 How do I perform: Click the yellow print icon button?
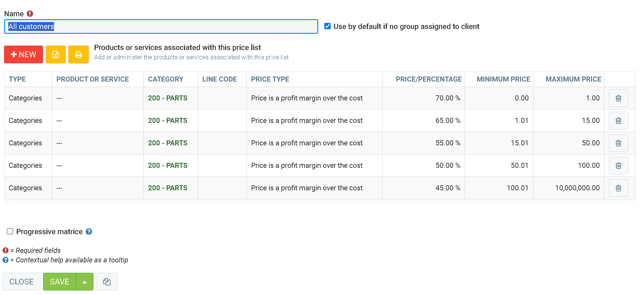tap(78, 54)
